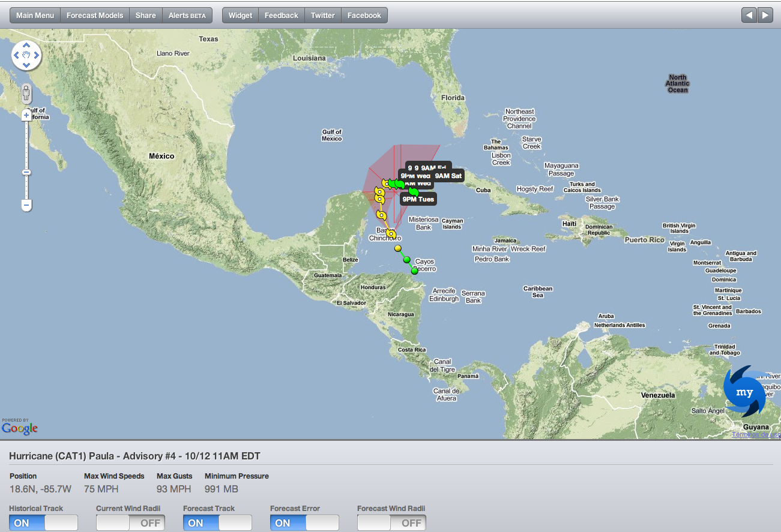This screenshot has width=781, height=532.
Task: Go to next with right arrow button
Action: [765, 15]
